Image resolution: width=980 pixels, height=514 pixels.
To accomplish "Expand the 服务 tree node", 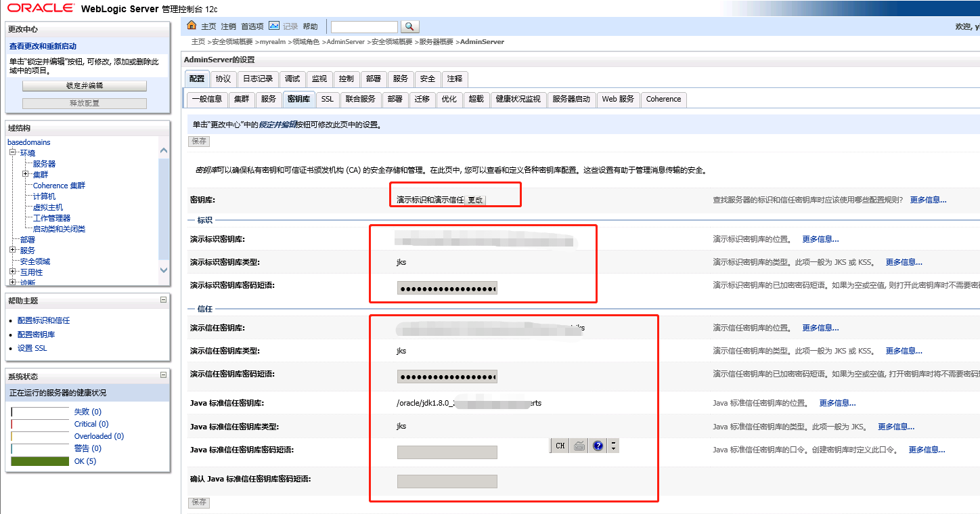I will click(x=12, y=250).
